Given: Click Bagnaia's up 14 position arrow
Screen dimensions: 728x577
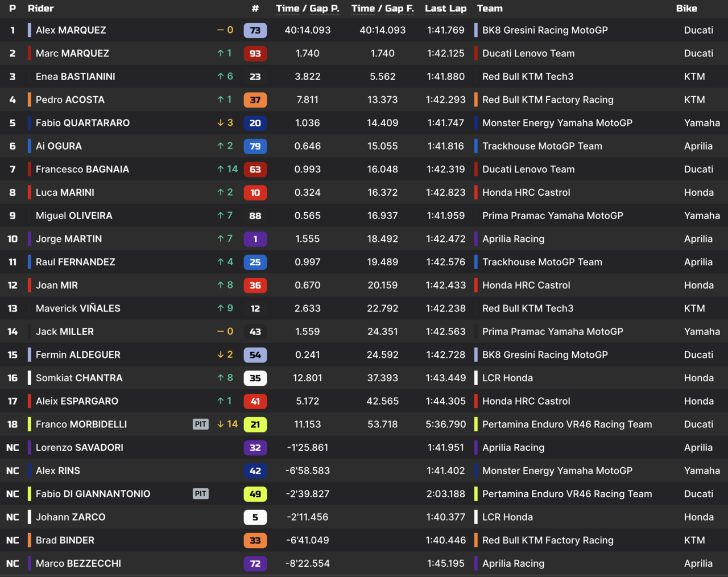Looking at the screenshot, I should click(221, 169).
